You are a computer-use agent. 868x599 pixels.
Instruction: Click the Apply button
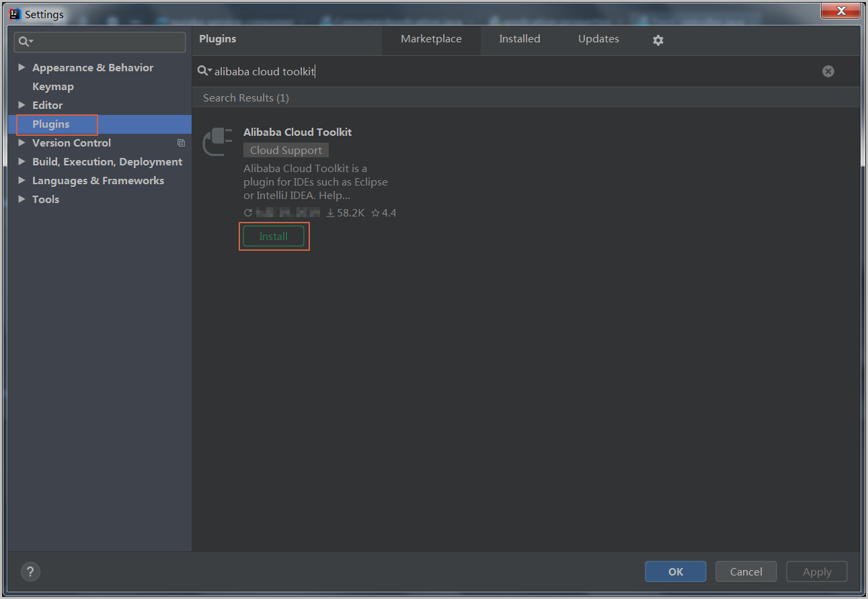pyautogui.click(x=817, y=572)
